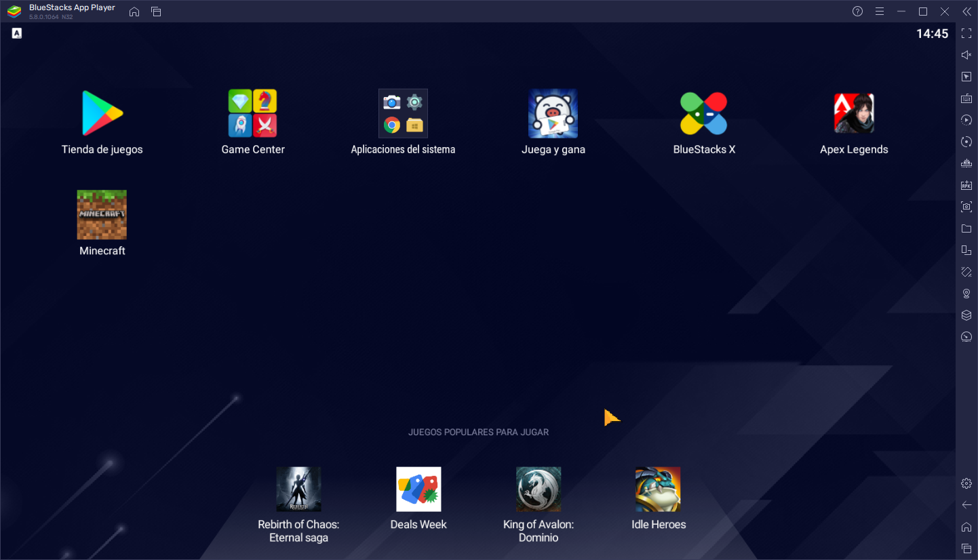This screenshot has width=978, height=560.
Task: Toggle fullscreen mode in sidebar
Action: pyautogui.click(x=966, y=33)
